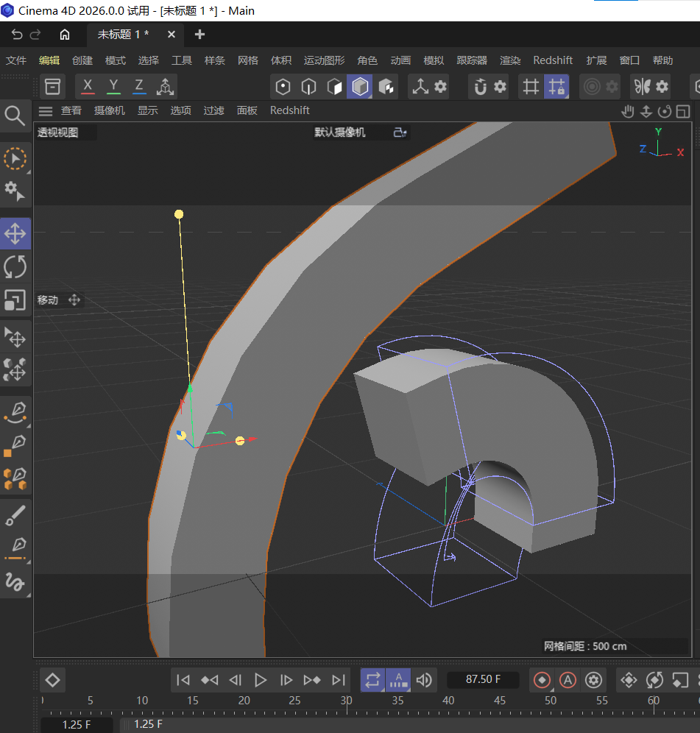Play the animation
The width and height of the screenshot is (700, 733).
[261, 680]
